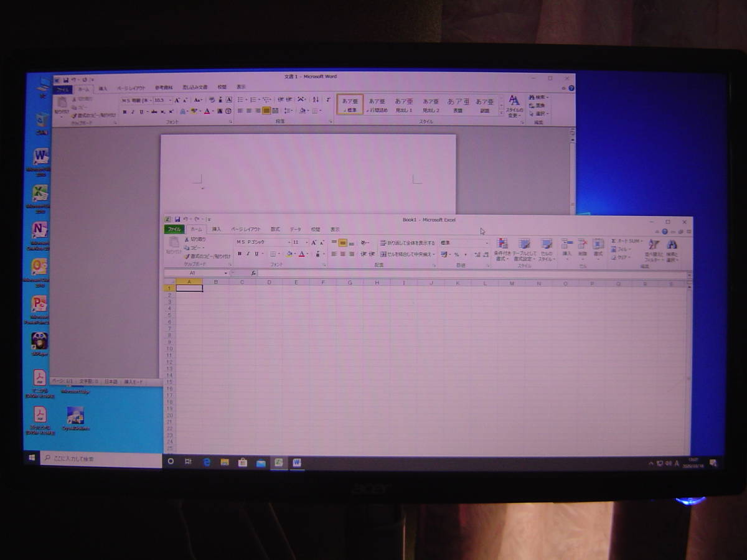Select the Word style 見出し 1
Screen dimensions: 747x560
point(403,104)
